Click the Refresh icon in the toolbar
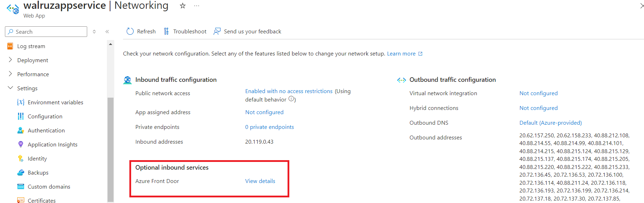 tap(130, 31)
